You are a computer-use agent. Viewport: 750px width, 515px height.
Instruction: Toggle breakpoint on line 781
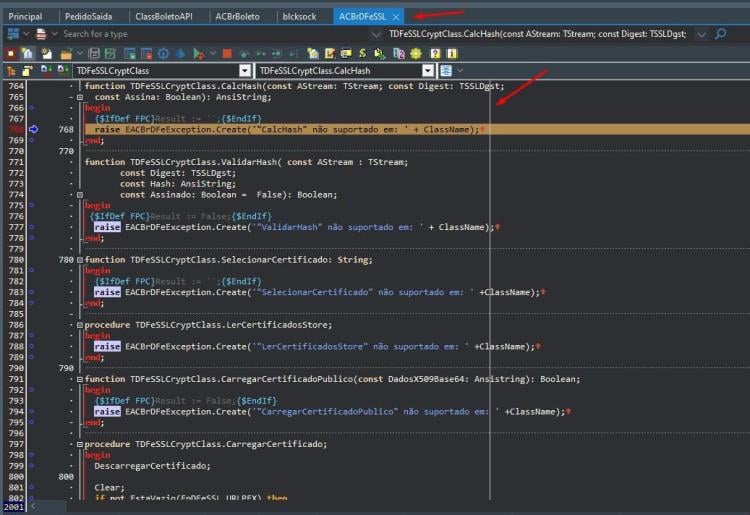point(31,270)
